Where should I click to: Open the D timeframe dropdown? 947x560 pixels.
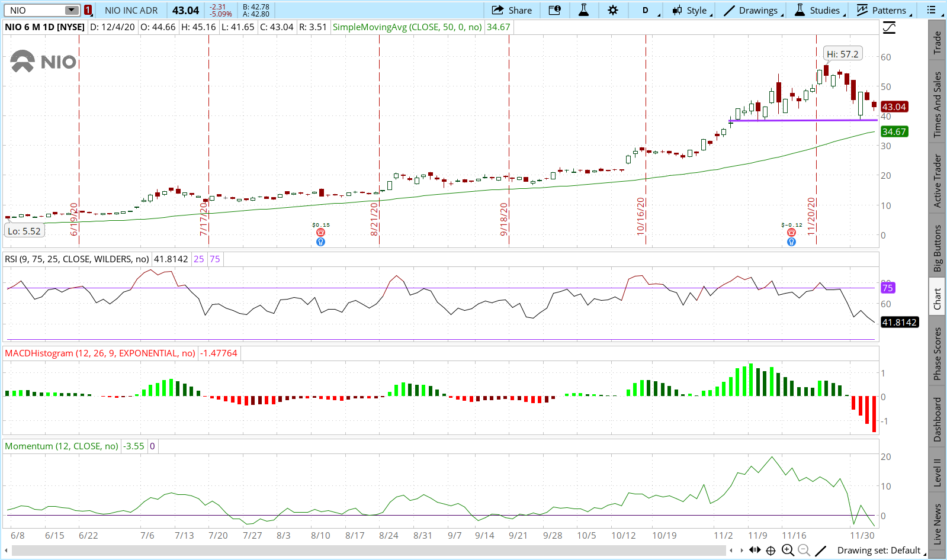(649, 10)
